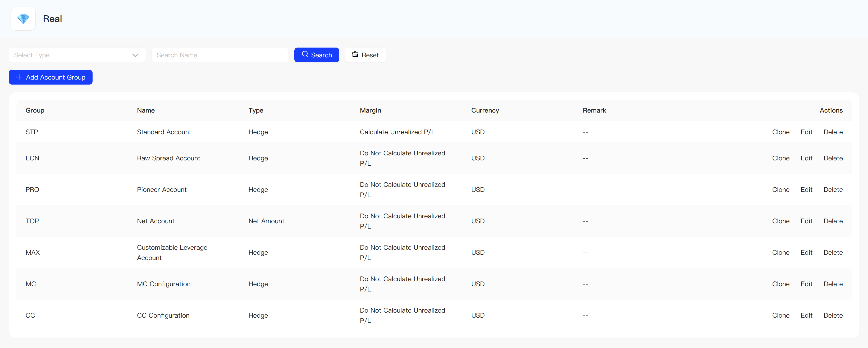Click the Actions column header
The width and height of the screenshot is (868, 348).
click(x=831, y=110)
